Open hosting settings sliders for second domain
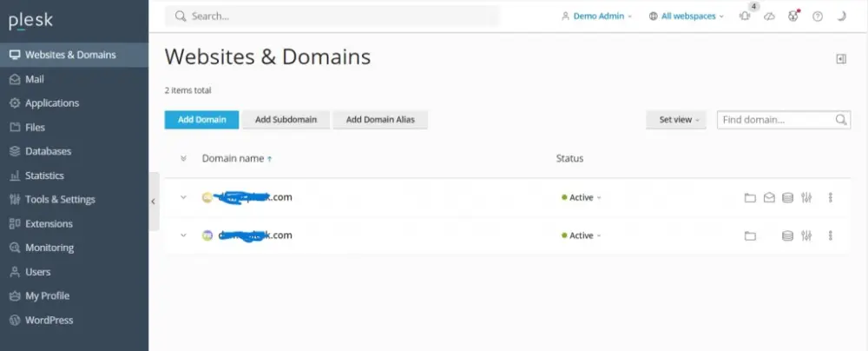The width and height of the screenshot is (868, 351). coord(806,235)
